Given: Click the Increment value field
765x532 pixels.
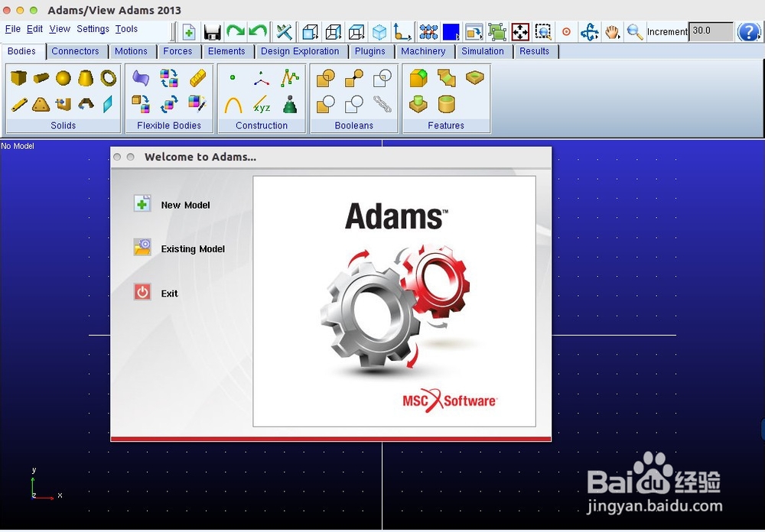Looking at the screenshot, I should click(711, 31).
